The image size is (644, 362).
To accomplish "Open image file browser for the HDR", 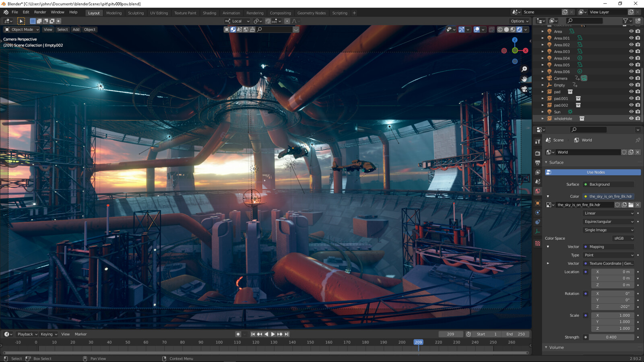I will (631, 205).
